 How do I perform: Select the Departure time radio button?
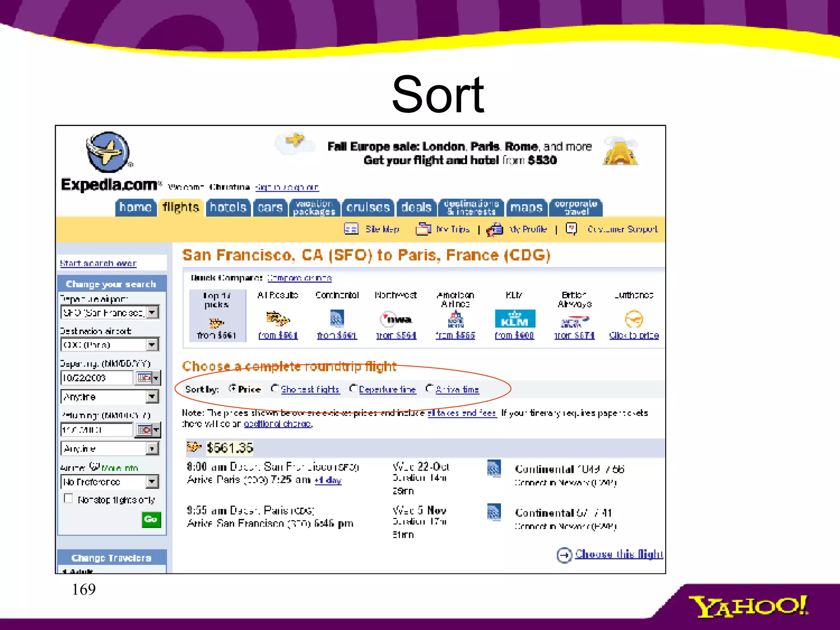353,388
